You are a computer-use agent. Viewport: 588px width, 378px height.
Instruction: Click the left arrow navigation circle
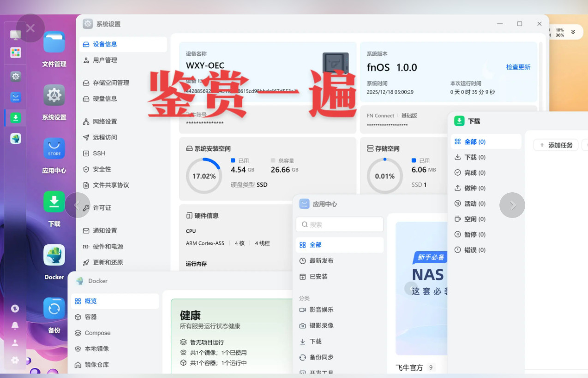[x=78, y=205]
